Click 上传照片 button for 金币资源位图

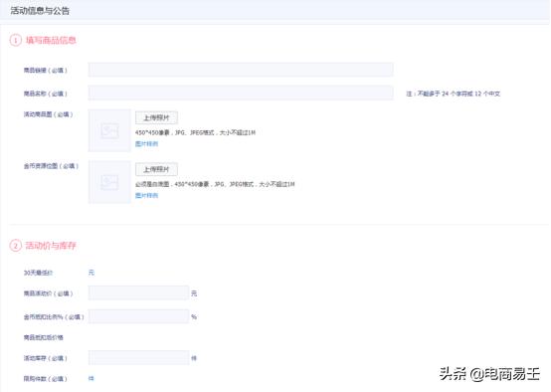(x=156, y=169)
